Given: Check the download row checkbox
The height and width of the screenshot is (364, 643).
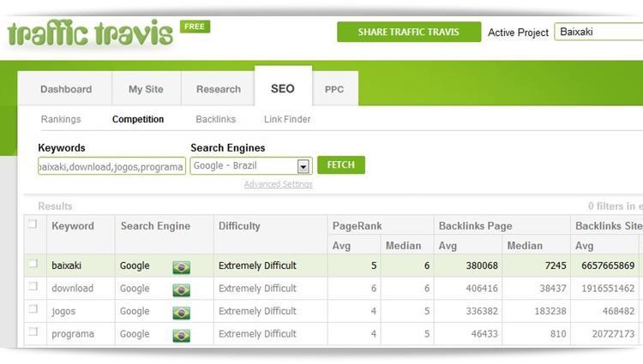Looking at the screenshot, I should (33, 286).
